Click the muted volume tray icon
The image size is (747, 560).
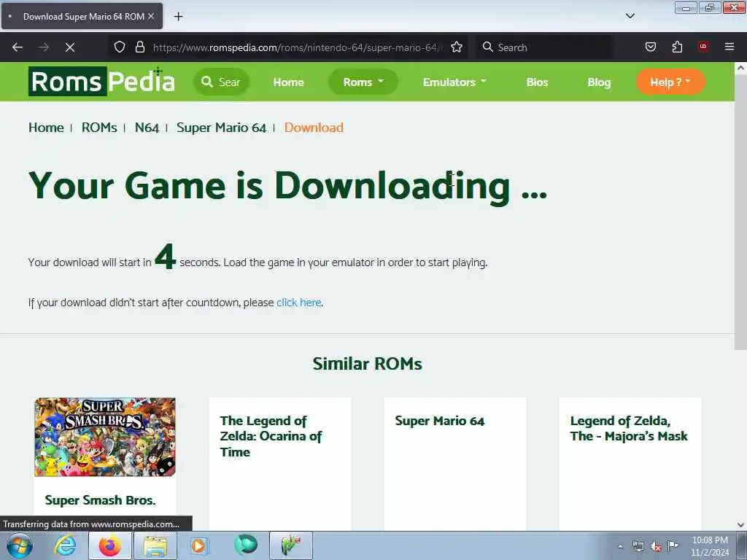pyautogui.click(x=656, y=546)
